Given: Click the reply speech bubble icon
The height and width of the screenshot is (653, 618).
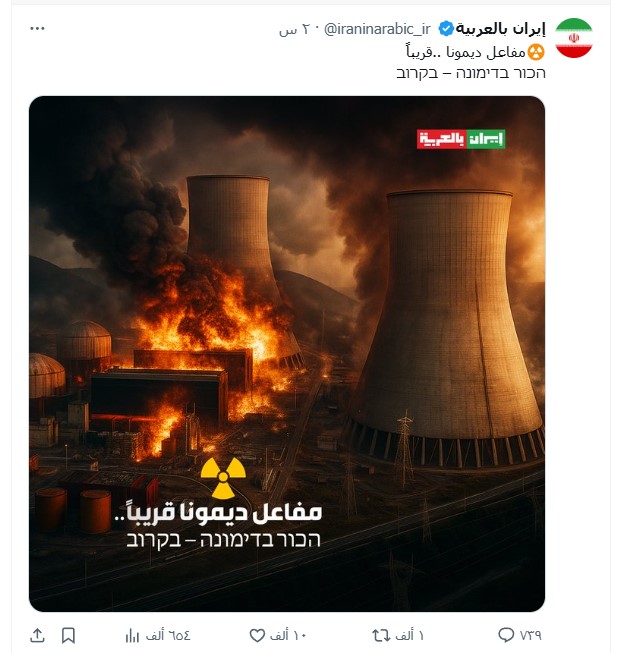Looking at the screenshot, I should point(506,635).
